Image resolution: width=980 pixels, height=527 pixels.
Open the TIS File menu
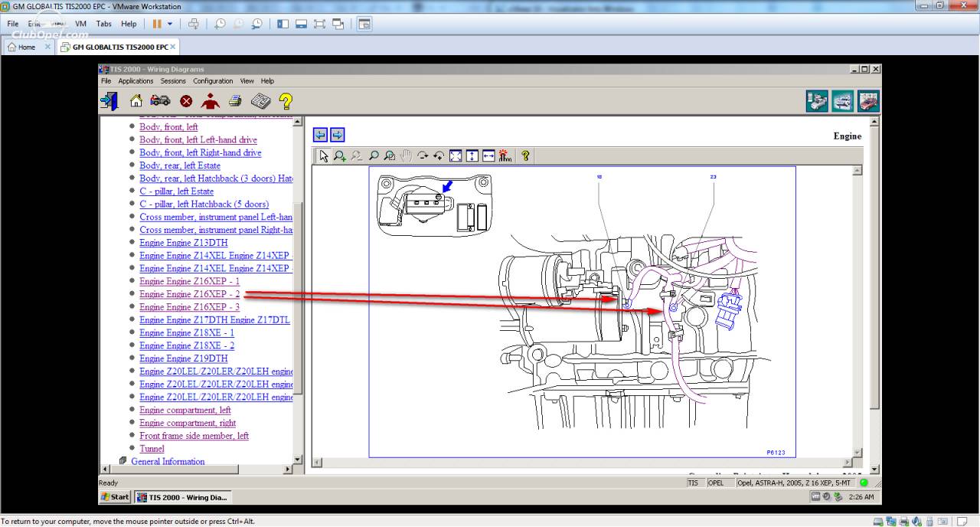tap(106, 81)
